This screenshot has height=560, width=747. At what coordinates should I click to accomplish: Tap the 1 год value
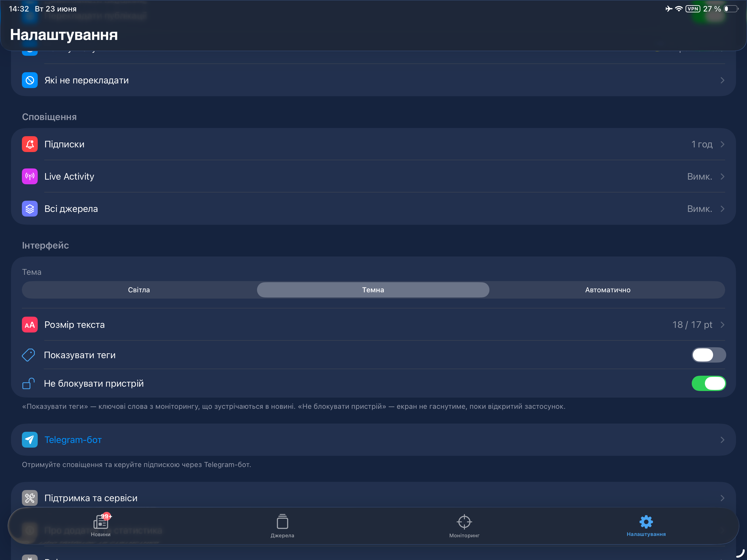pyautogui.click(x=702, y=144)
